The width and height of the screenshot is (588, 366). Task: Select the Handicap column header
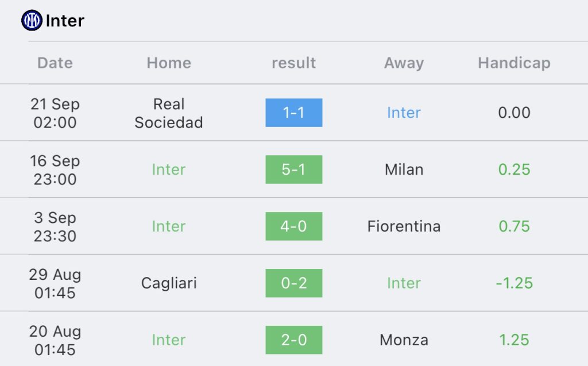(x=514, y=63)
